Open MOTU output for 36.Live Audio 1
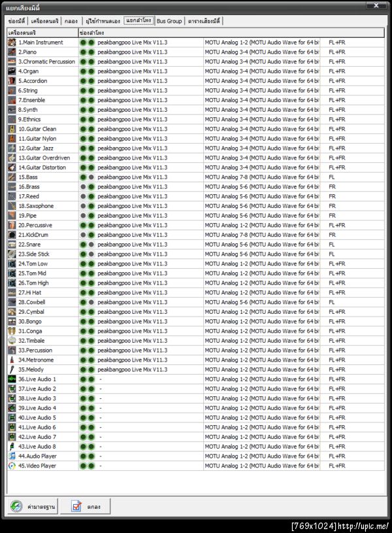 [261, 379]
